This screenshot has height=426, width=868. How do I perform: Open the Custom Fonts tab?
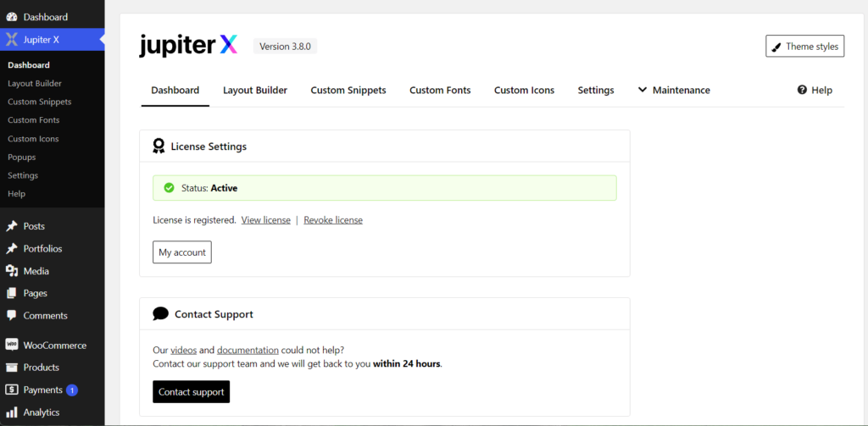point(440,90)
